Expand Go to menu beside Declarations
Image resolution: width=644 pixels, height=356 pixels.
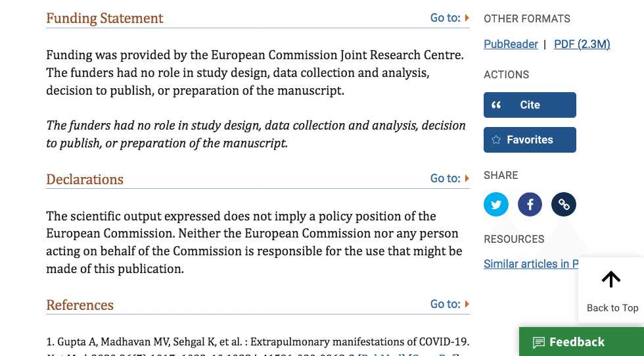tap(449, 178)
